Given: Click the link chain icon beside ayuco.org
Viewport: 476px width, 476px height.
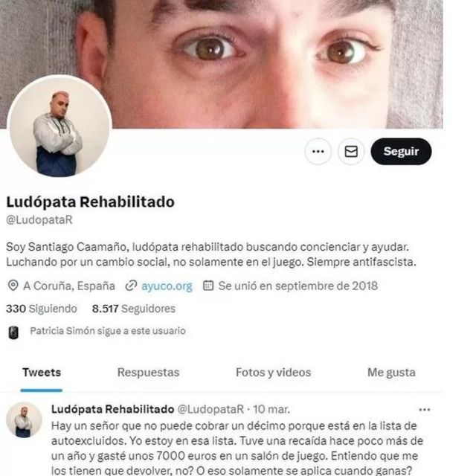Looking at the screenshot, I should [131, 286].
